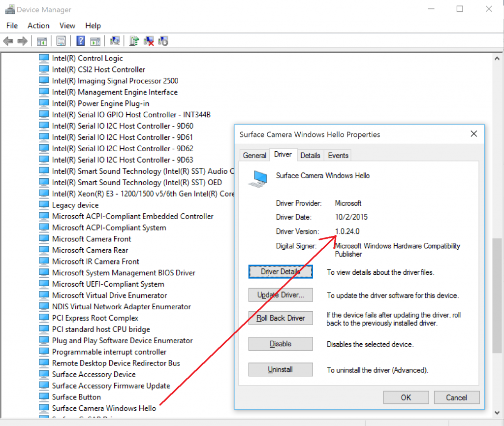Click the Scan for hardware changes icon
The height and width of the screenshot is (426, 504).
point(114,41)
